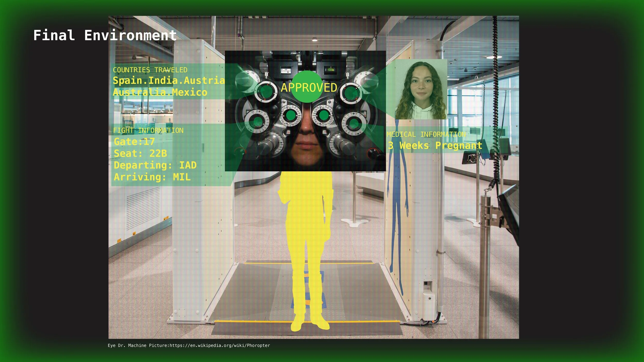Select the FIGHT INFORMATION heading
This screenshot has height=362, width=644.
pos(148,131)
